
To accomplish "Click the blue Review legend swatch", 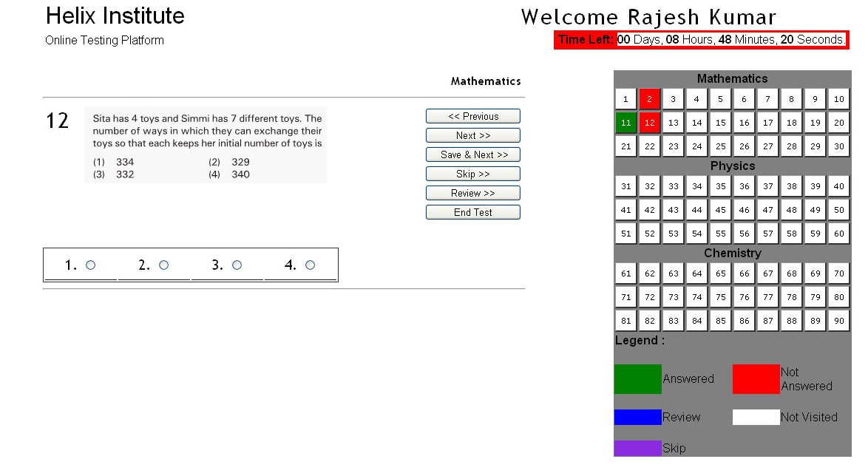I will point(638,418).
